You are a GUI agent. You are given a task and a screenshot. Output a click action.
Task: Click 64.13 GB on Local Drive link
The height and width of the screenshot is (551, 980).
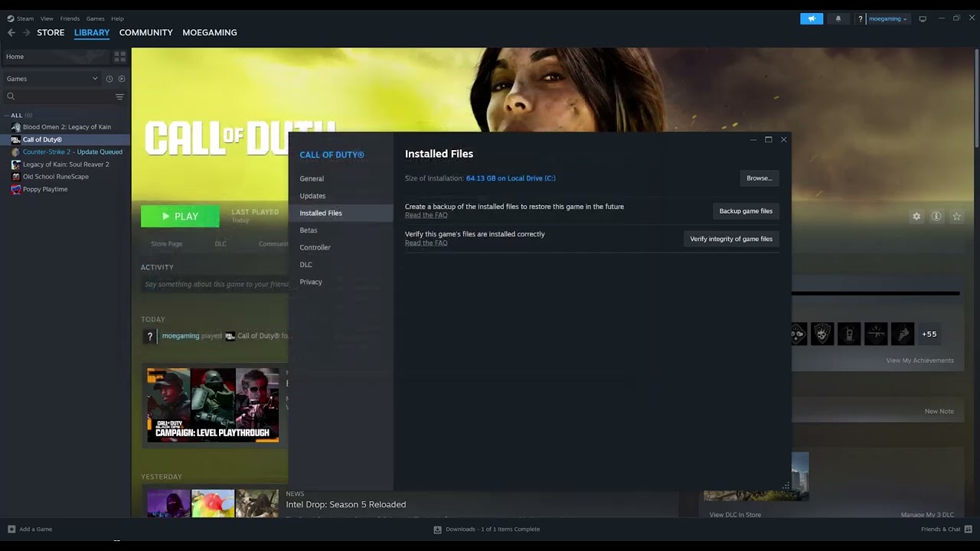tap(511, 178)
